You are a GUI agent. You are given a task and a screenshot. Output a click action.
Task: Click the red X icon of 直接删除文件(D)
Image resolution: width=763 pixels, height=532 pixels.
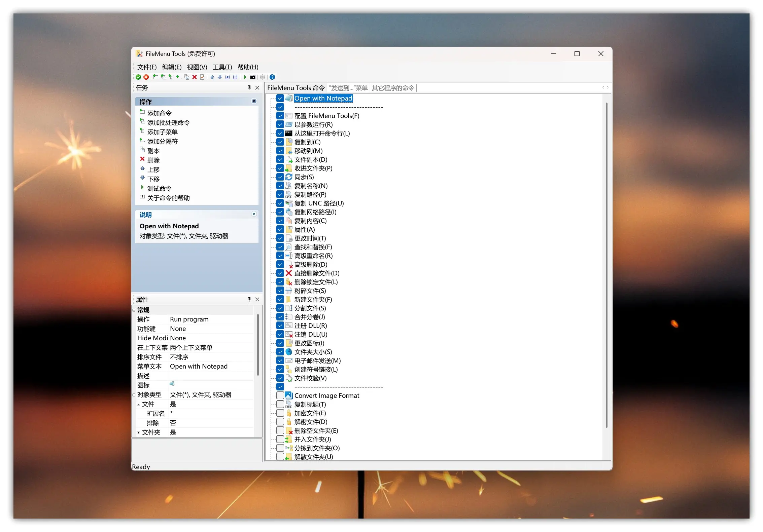(289, 273)
